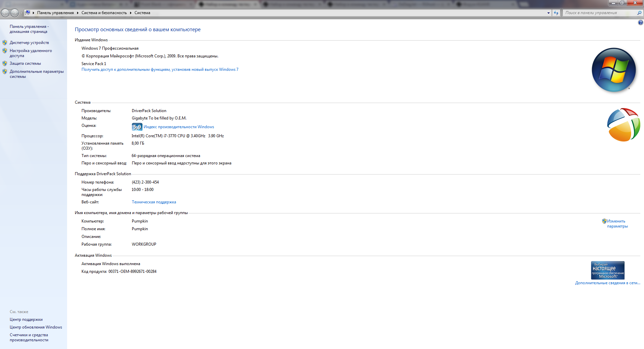The image size is (644, 349).
Task: Select the Система breadcrumb
Action: pos(142,13)
